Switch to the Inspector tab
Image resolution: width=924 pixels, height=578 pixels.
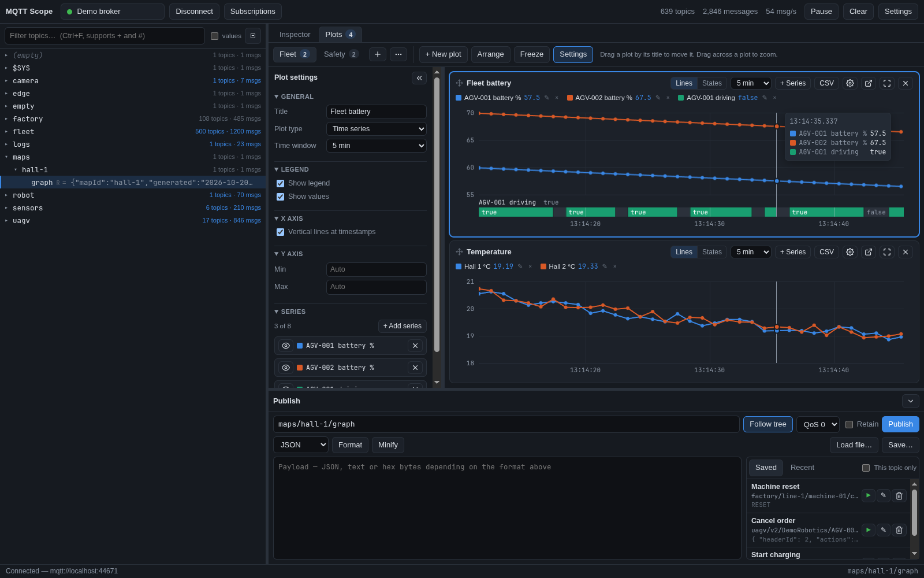(x=295, y=35)
